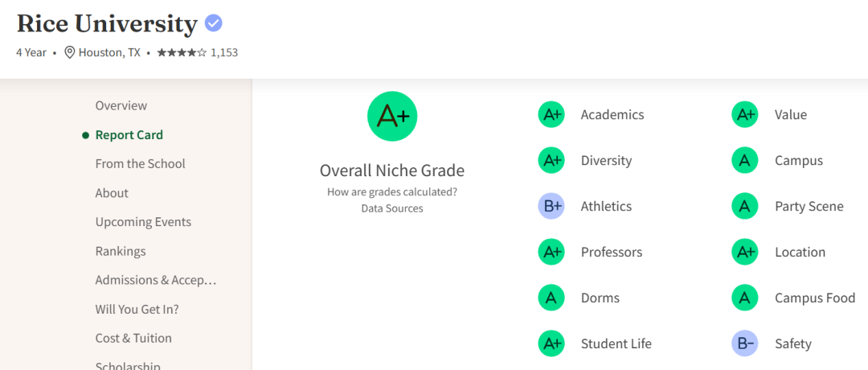The height and width of the screenshot is (370, 868).
Task: Click the A+ grade badge beside Value
Action: click(745, 114)
